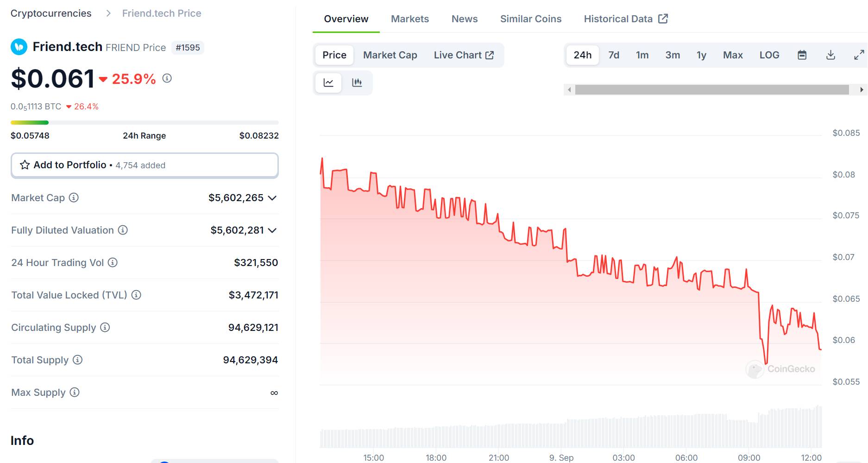Screen dimensions: 868x463
Task: Select the 1m time range
Action: (x=642, y=55)
